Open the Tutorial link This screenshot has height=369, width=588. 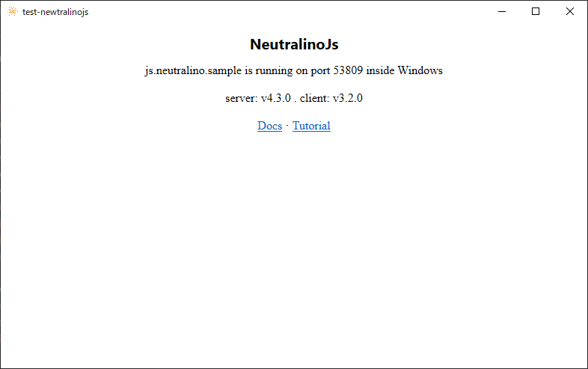coord(311,126)
